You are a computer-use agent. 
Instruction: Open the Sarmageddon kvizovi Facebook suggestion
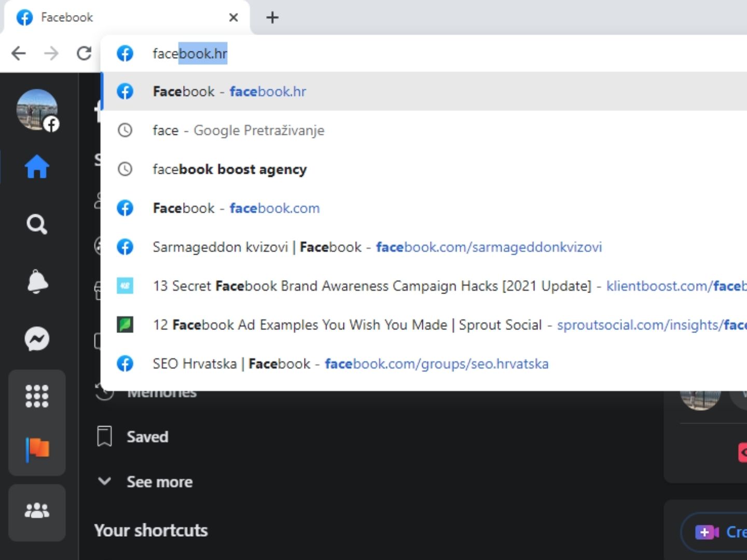pyautogui.click(x=423, y=247)
